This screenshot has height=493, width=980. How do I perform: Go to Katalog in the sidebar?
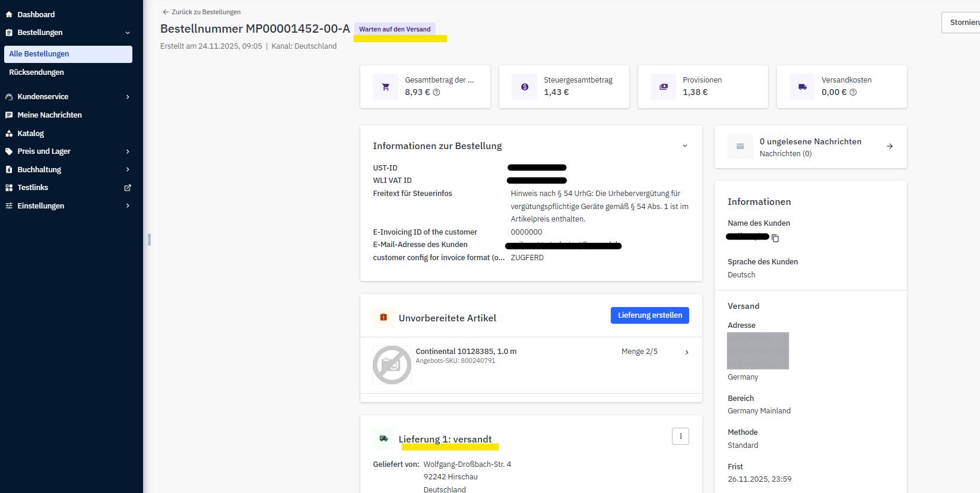(x=30, y=134)
